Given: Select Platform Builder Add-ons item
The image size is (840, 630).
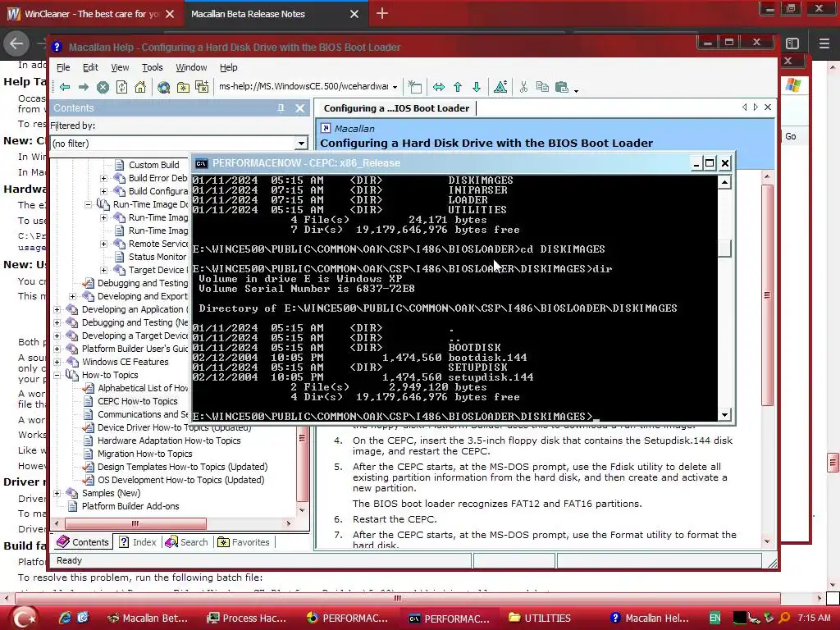Looking at the screenshot, I should click(x=130, y=506).
